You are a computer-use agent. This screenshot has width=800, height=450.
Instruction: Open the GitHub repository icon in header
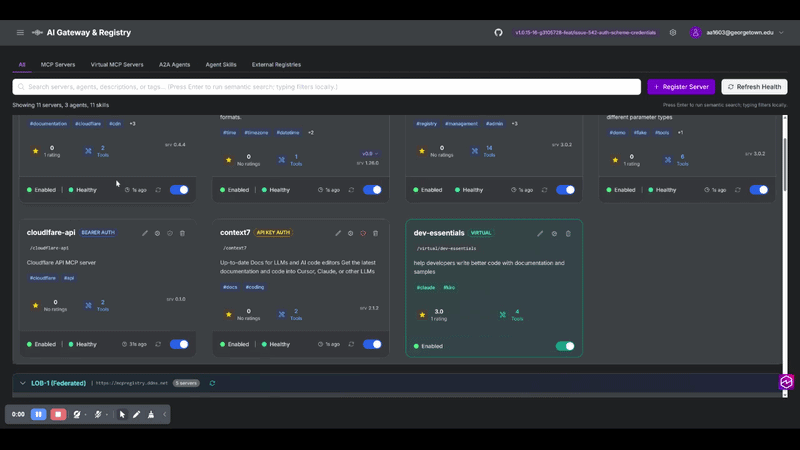[x=499, y=32]
